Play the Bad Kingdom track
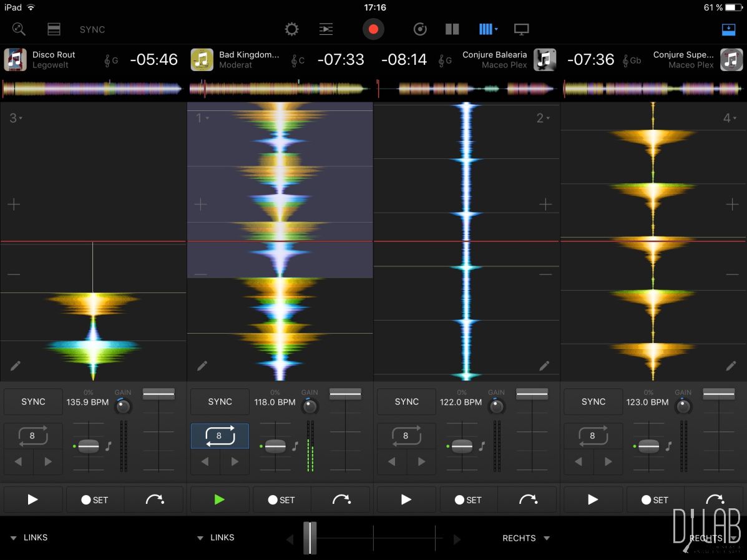Image resolution: width=747 pixels, height=560 pixels. [x=219, y=499]
